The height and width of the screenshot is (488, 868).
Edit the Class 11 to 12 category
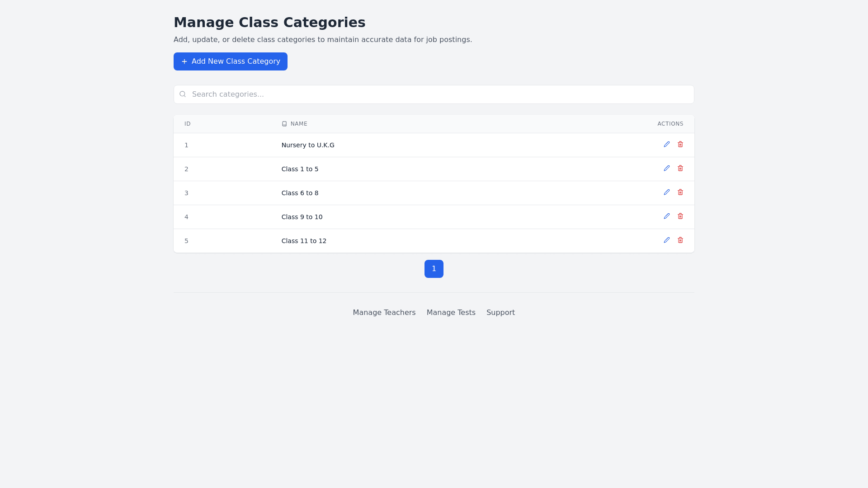[666, 240]
